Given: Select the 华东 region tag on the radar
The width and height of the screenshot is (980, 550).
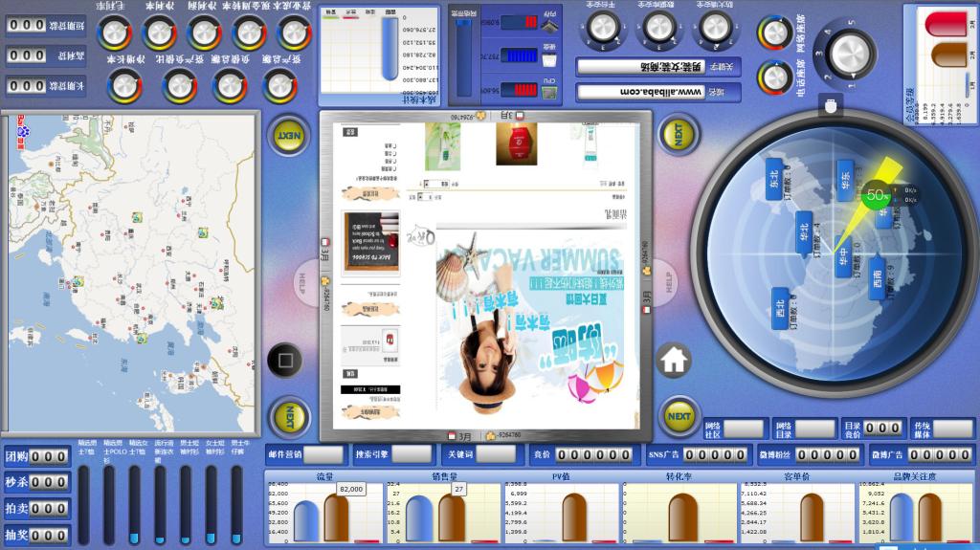Looking at the screenshot, I should 845,181.
